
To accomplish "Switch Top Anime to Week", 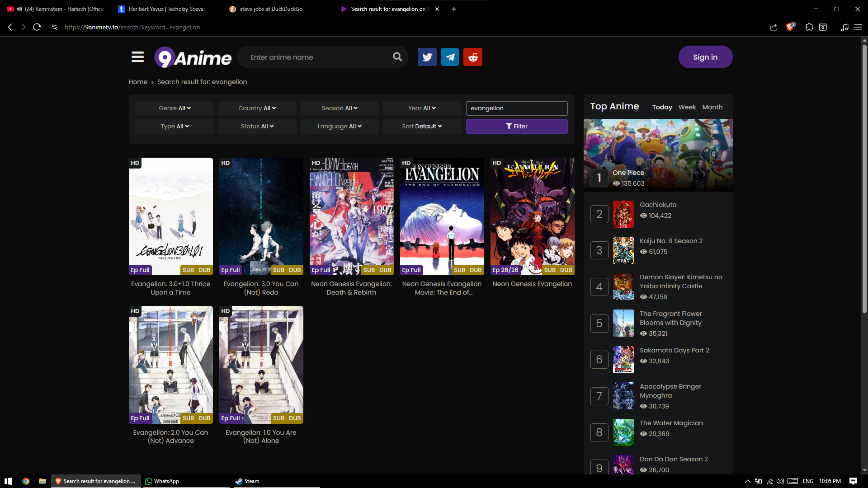I will click(687, 107).
